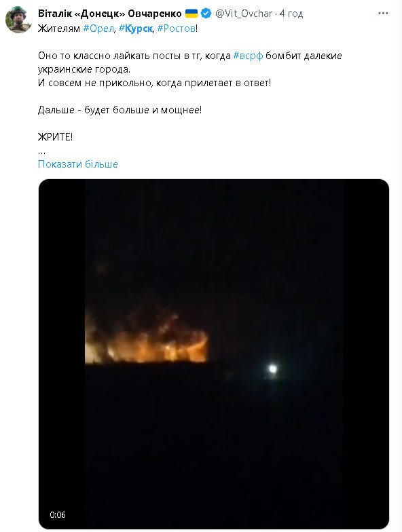Click the Ukrainian flag emoji
This screenshot has height=532, width=402.
191,14
